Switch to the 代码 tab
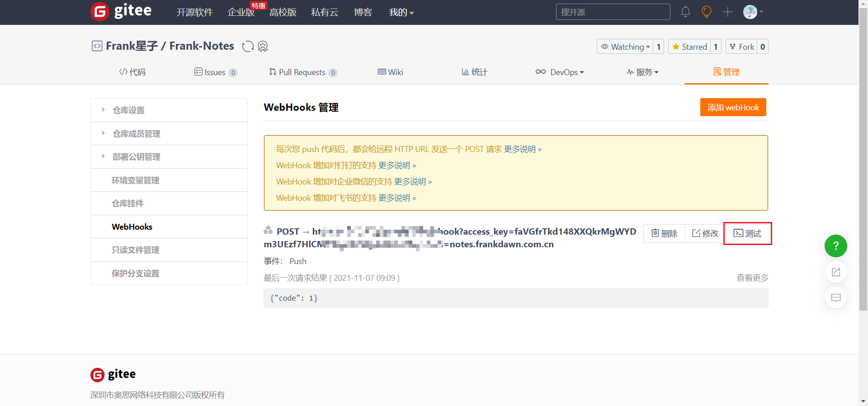The height and width of the screenshot is (406, 868). tap(132, 72)
